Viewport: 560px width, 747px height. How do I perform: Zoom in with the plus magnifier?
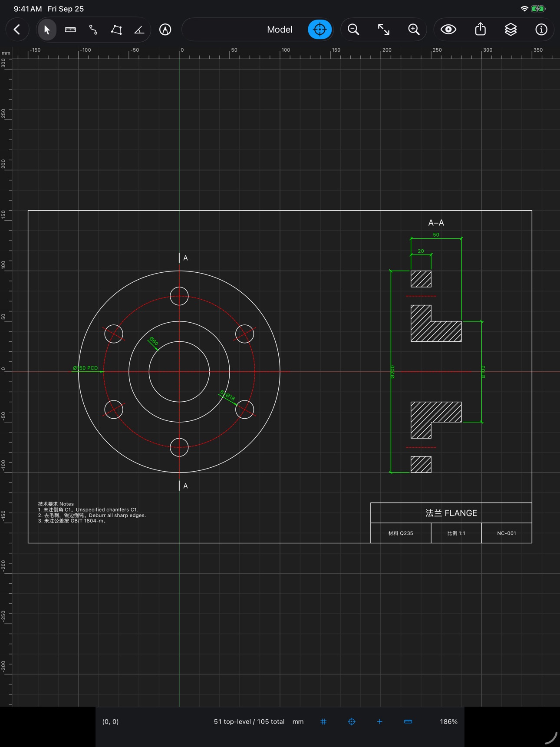click(414, 30)
